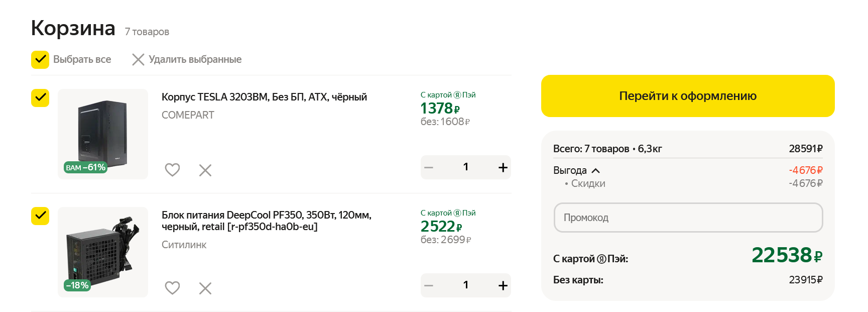
Task: Add TESLA case to favorites heart
Action: (172, 170)
